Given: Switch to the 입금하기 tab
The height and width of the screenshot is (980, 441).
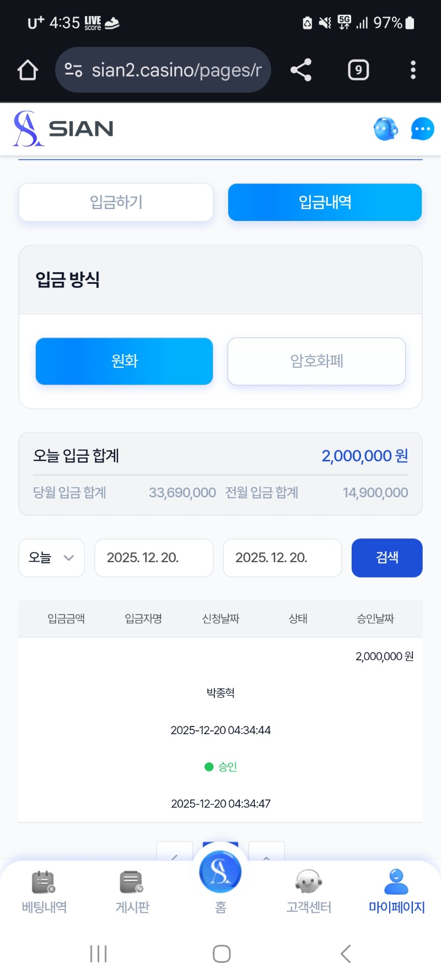Looking at the screenshot, I should point(116,202).
